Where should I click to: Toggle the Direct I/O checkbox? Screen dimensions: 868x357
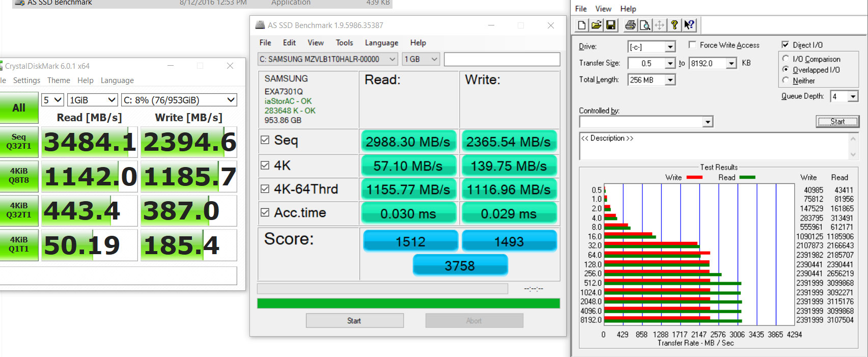[785, 45]
